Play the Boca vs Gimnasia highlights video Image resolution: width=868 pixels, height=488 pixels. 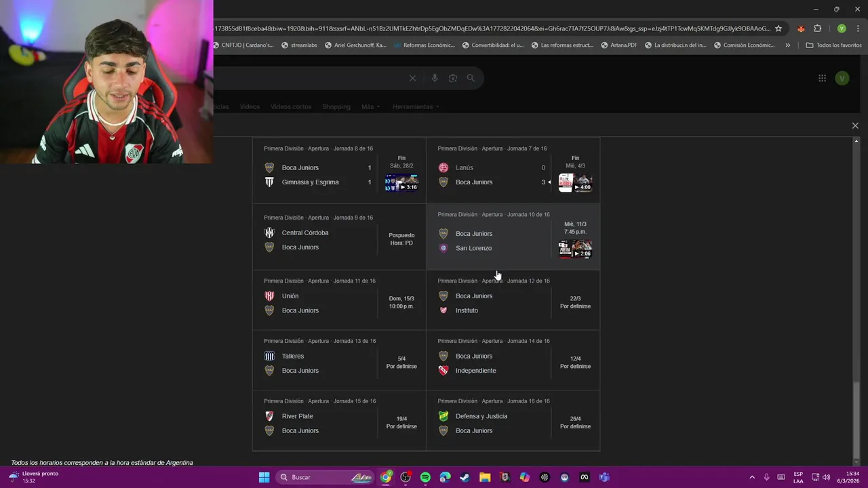pyautogui.click(x=401, y=183)
